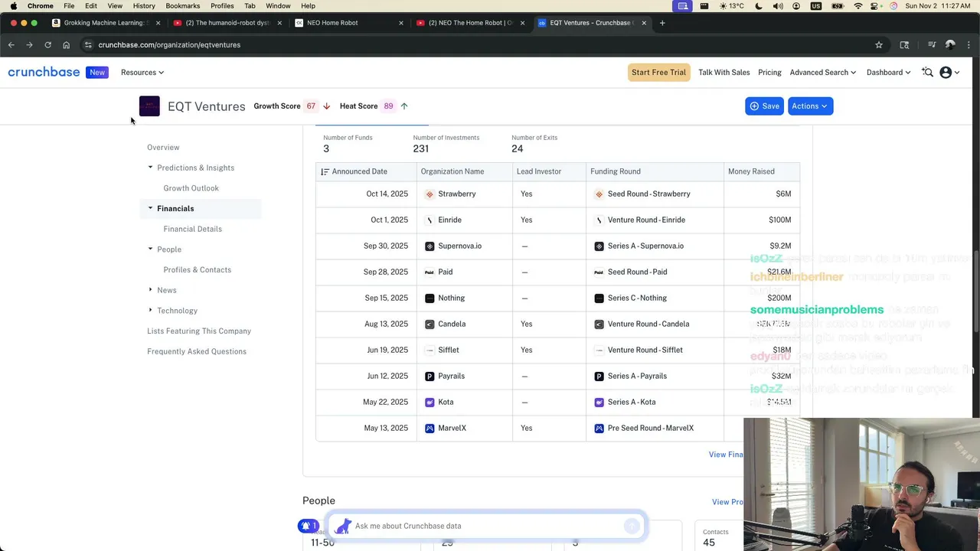Reload the page with the refresh icon
The image size is (980, 551).
(x=47, y=45)
